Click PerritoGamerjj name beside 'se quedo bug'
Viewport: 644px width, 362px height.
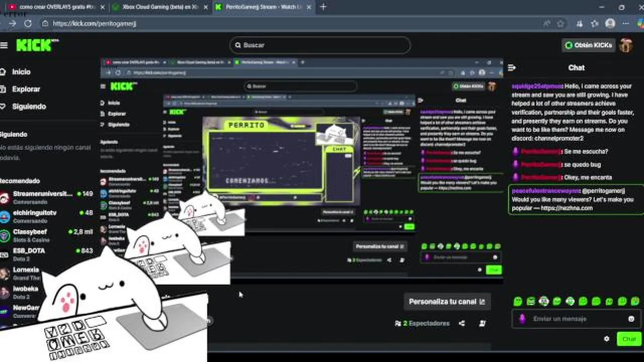pos(541,164)
